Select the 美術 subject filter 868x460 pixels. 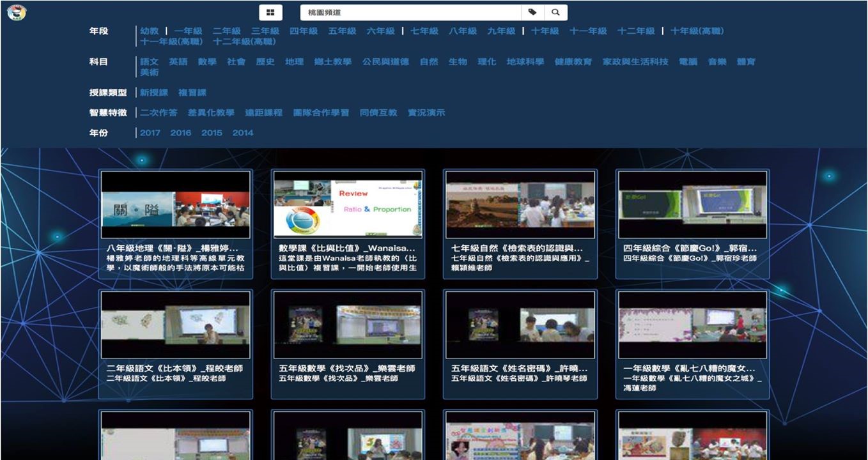150,72
